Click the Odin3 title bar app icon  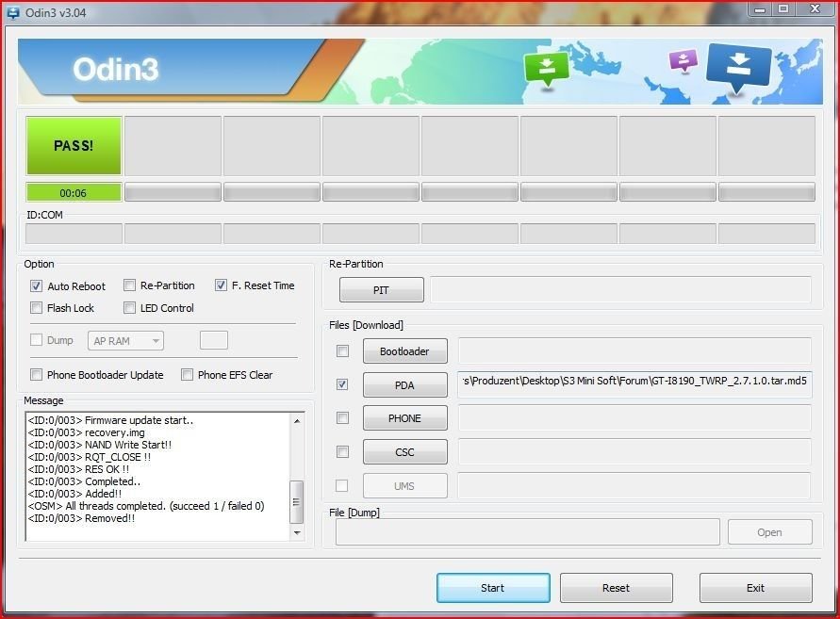pos(13,12)
